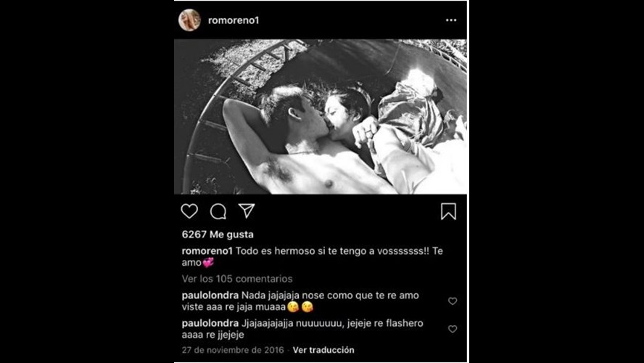The image size is (644, 363).
Task: Save the post with the bookmark icon
Action: [x=448, y=211]
